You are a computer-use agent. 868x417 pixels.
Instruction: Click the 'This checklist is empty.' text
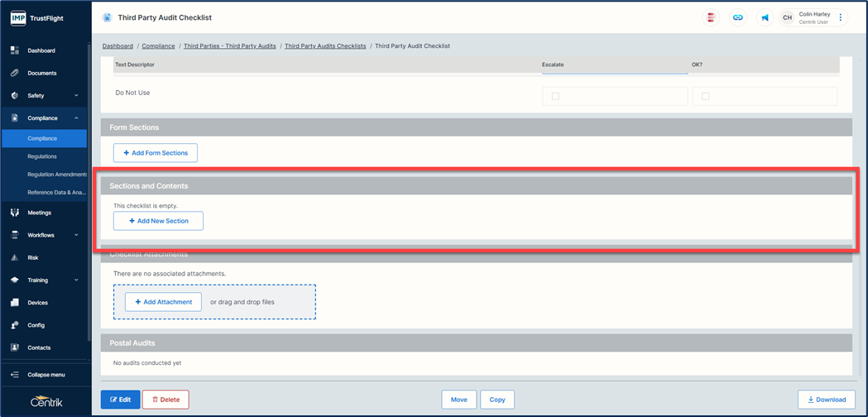point(146,206)
